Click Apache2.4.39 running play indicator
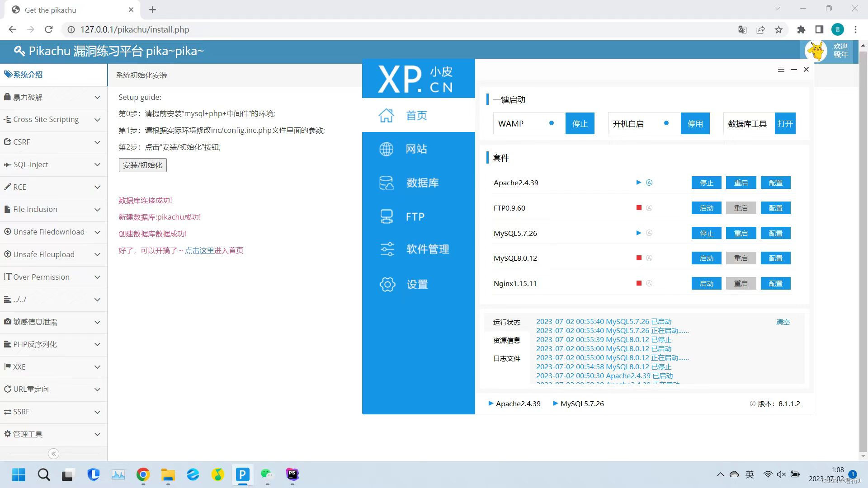The width and height of the screenshot is (868, 488). pyautogui.click(x=638, y=183)
